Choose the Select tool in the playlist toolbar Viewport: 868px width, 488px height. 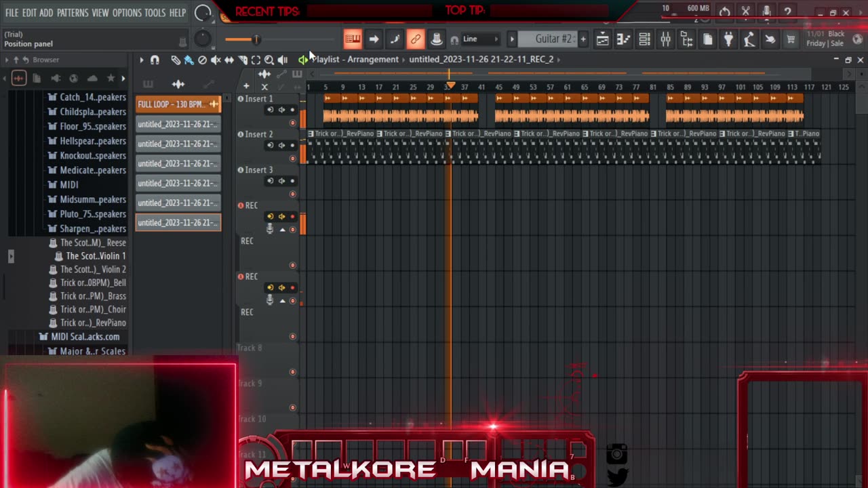click(256, 60)
